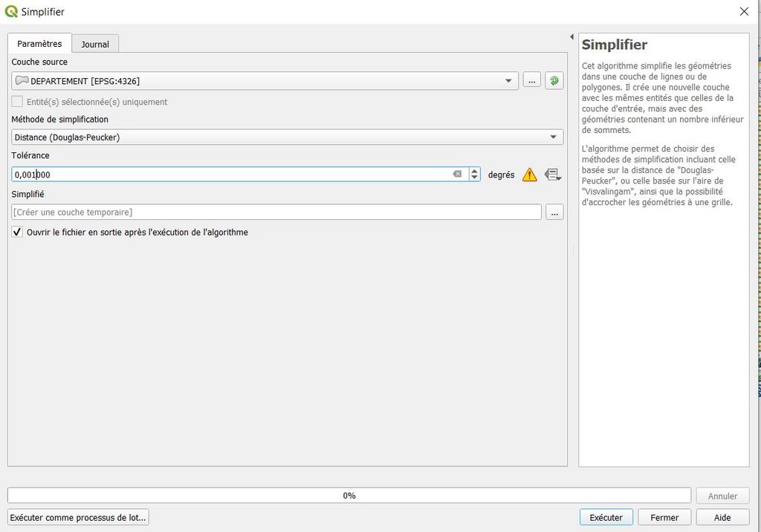Open Exécuter comme processus de lot
The width and height of the screenshot is (761, 532).
tap(78, 517)
